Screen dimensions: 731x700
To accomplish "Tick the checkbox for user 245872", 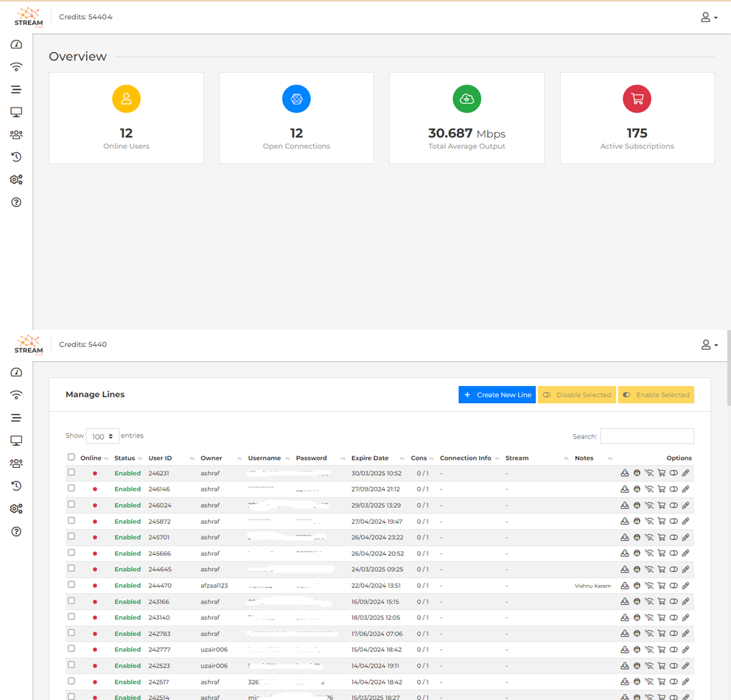I will tap(71, 520).
